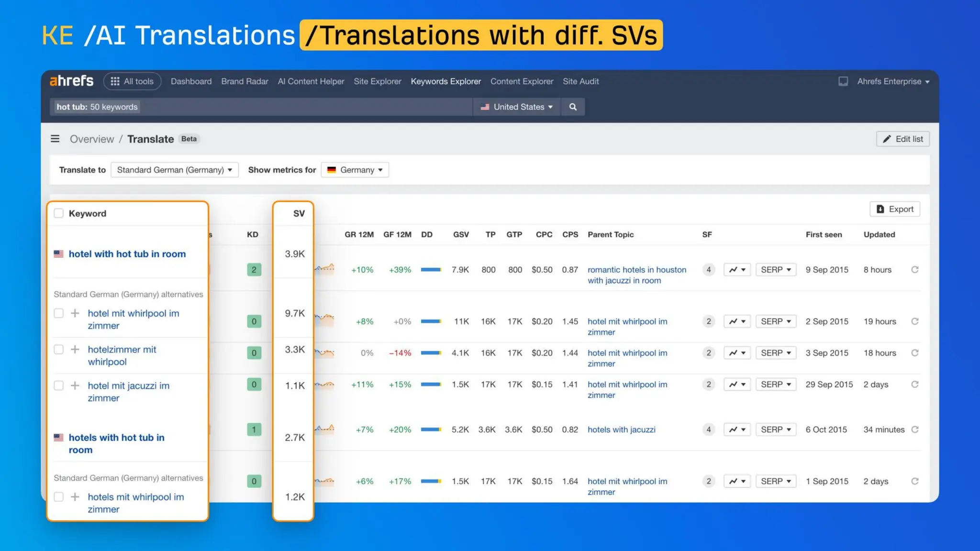980x551 pixels.
Task: Click the DD bar in the 7.9K GSV row
Action: (431, 270)
